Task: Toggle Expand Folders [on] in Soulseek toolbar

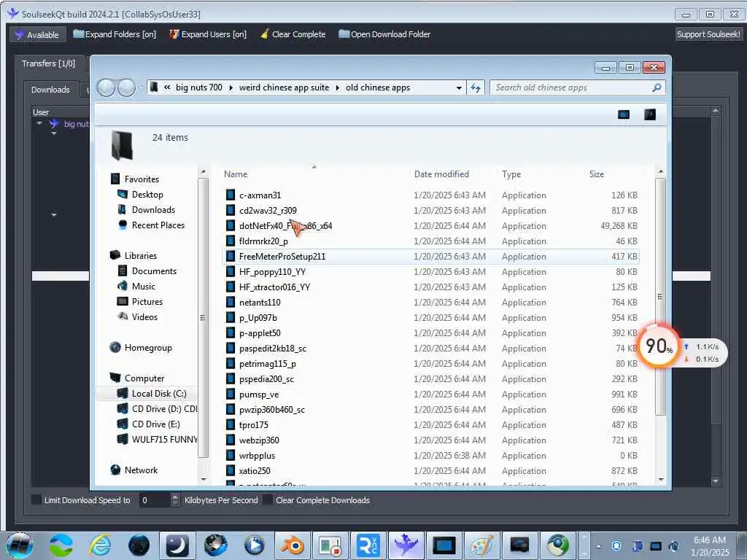Action: point(115,34)
